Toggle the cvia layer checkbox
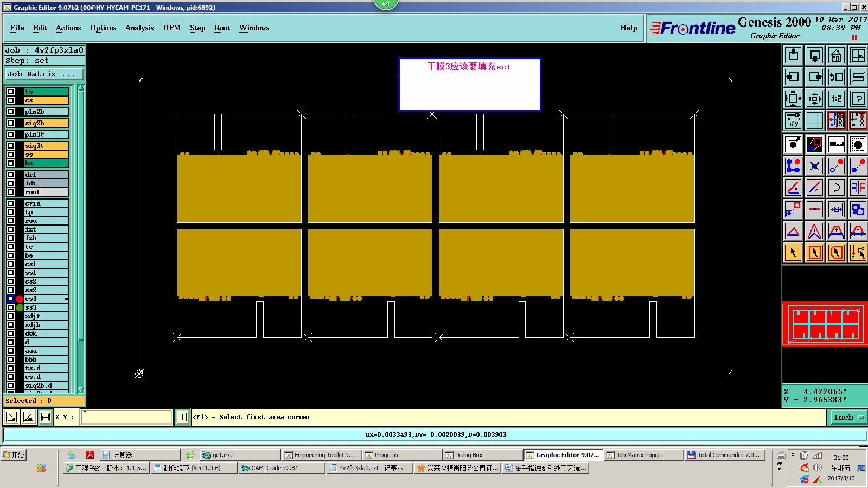The height and width of the screenshot is (488, 868). [x=11, y=203]
